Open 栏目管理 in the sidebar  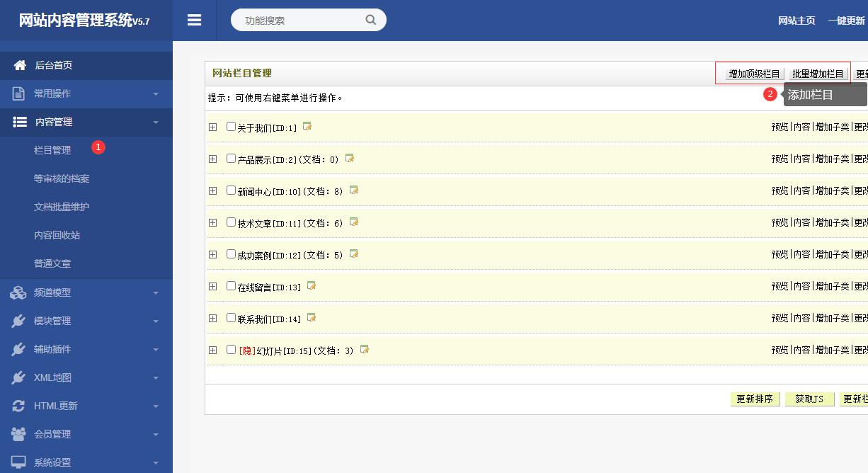coord(52,150)
